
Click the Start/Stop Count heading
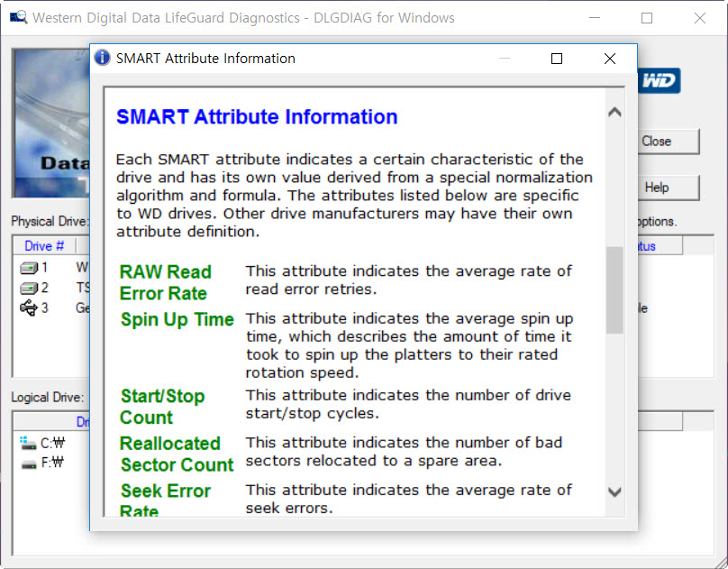[162, 407]
